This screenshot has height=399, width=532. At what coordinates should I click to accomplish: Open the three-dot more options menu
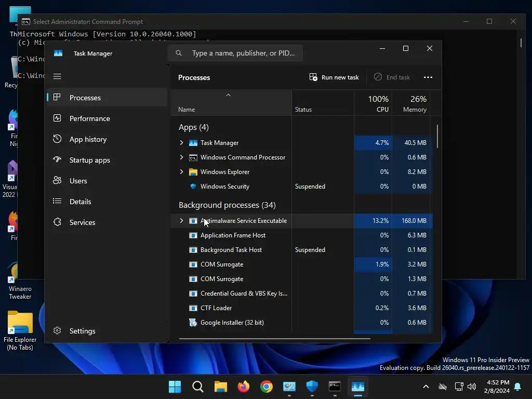[428, 77]
